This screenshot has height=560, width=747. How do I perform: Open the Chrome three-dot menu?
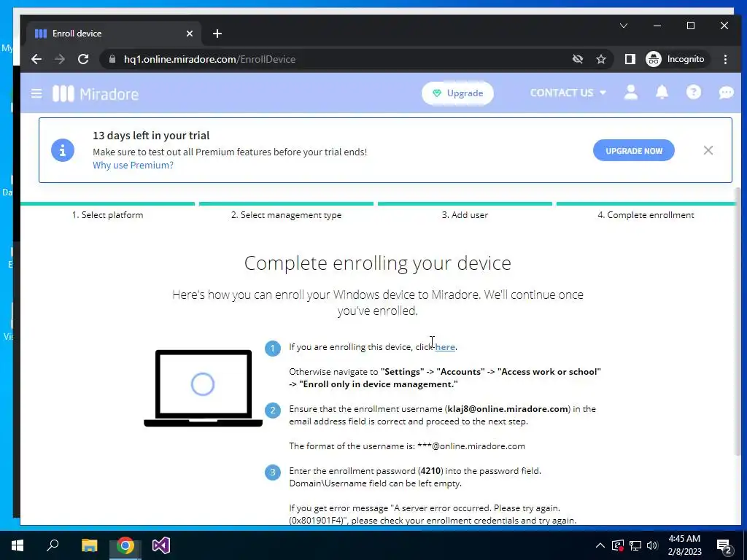coord(725,59)
